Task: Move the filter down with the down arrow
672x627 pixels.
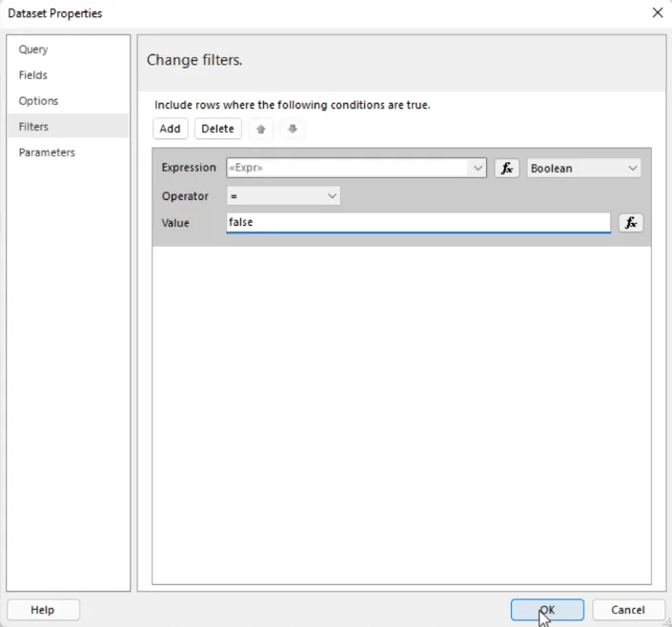Action: click(x=293, y=129)
